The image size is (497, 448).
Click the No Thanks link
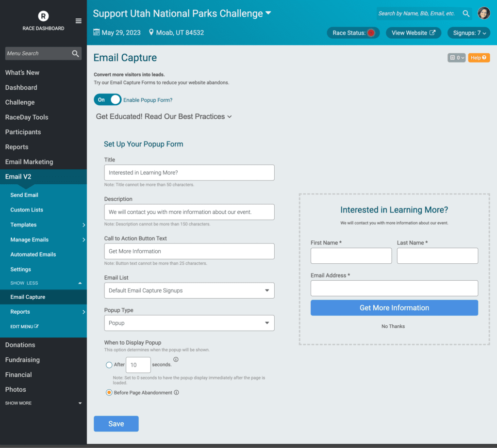[x=393, y=326]
